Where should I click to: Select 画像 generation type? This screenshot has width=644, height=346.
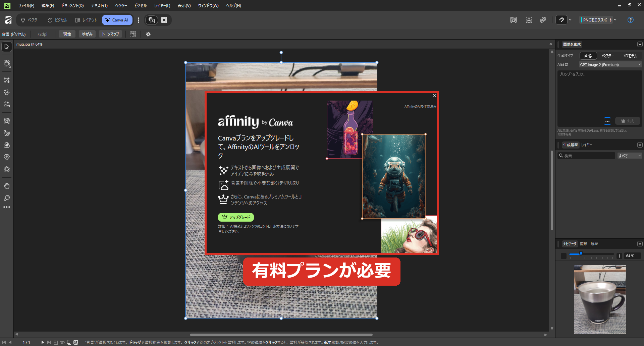(588, 56)
